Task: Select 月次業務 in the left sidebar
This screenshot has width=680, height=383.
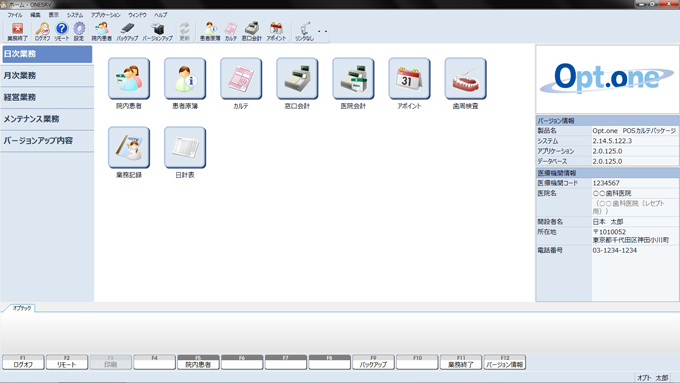Action: point(47,75)
